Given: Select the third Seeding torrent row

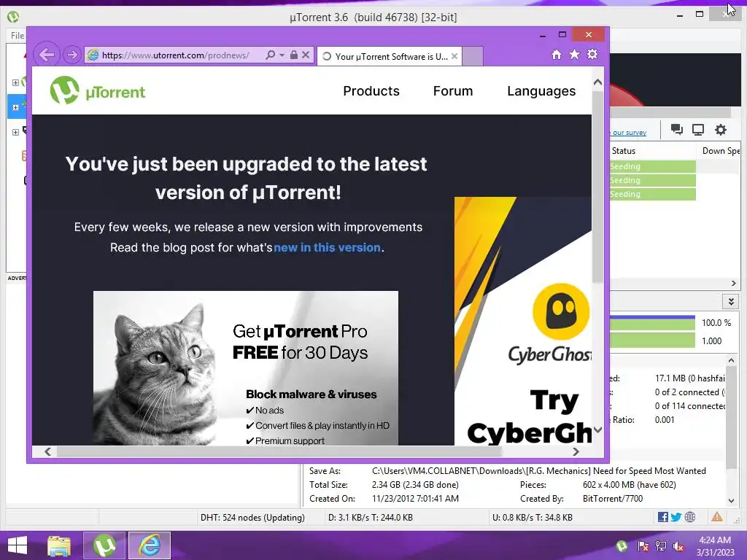Looking at the screenshot, I should pyautogui.click(x=652, y=194).
